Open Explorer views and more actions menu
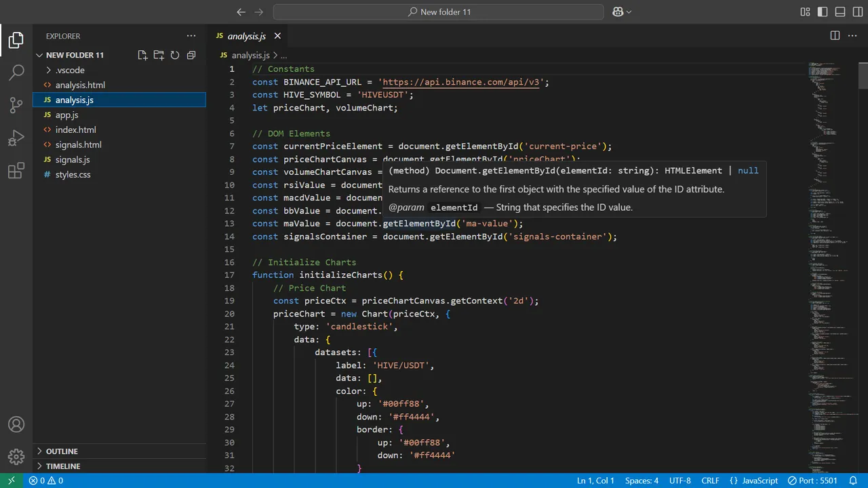This screenshot has width=868, height=488. click(x=191, y=36)
